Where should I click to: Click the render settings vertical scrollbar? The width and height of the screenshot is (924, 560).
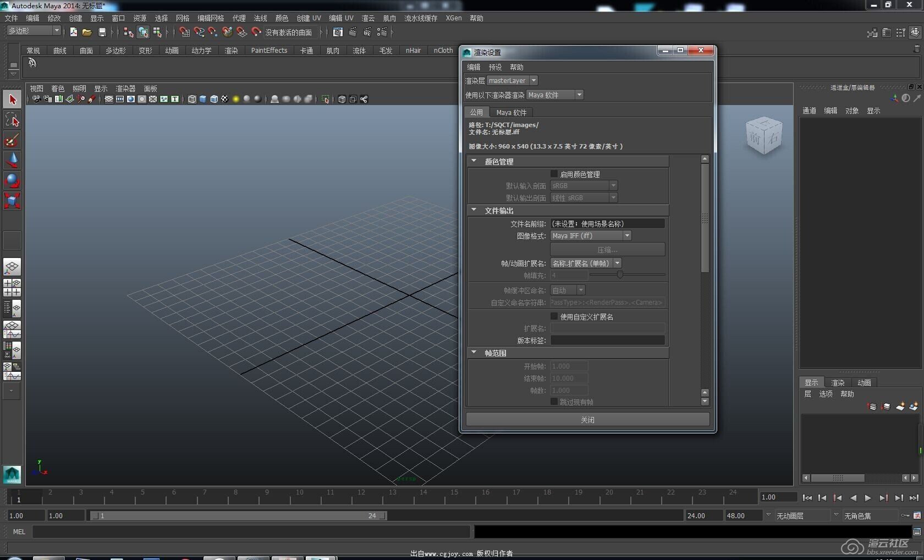705,218
